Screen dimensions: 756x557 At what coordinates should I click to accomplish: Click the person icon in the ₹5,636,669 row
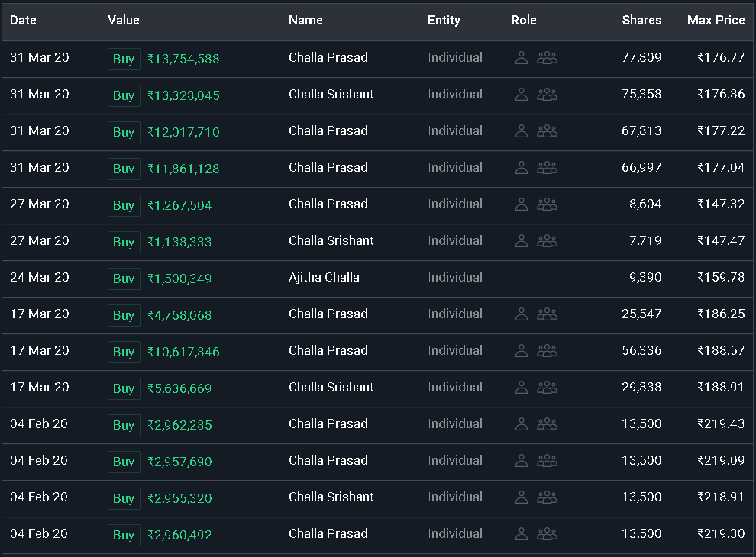point(522,388)
